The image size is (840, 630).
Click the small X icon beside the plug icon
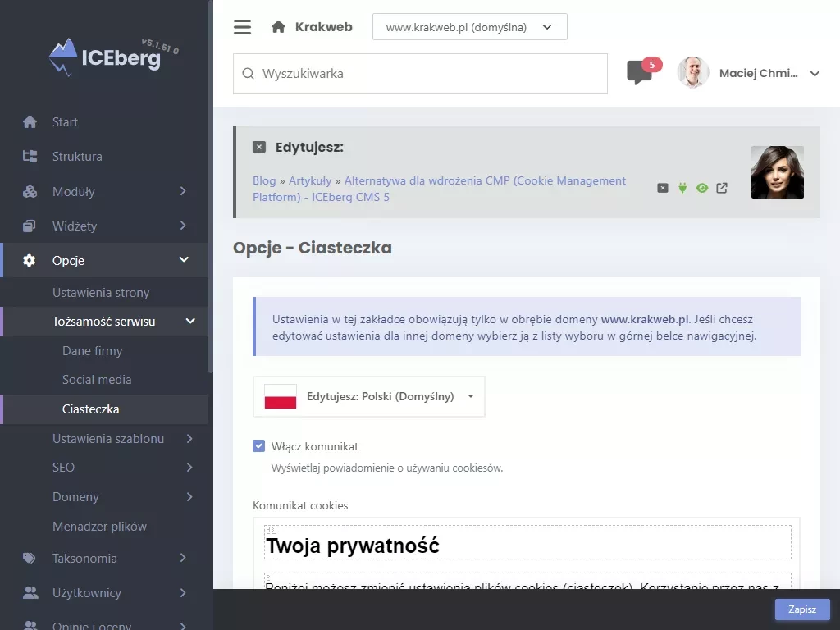pos(663,188)
